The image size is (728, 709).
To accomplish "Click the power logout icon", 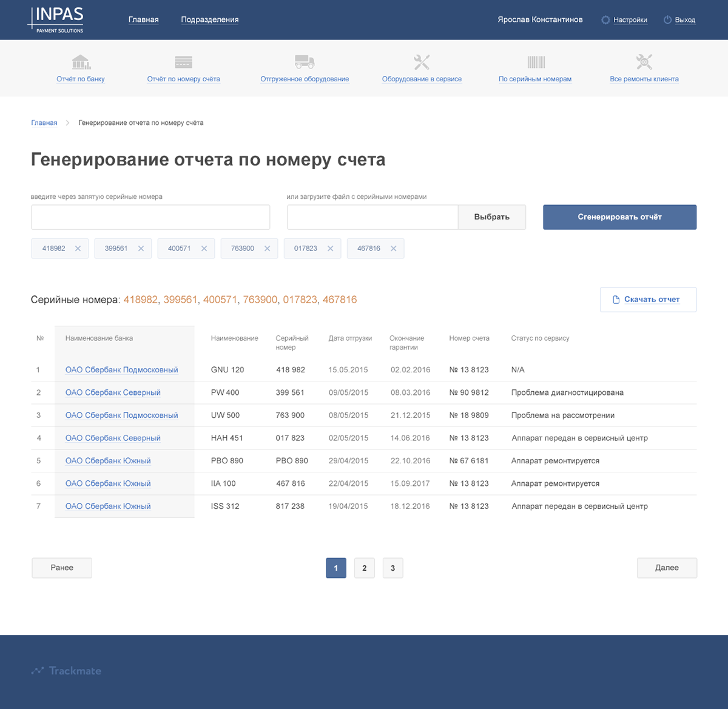I will (667, 20).
